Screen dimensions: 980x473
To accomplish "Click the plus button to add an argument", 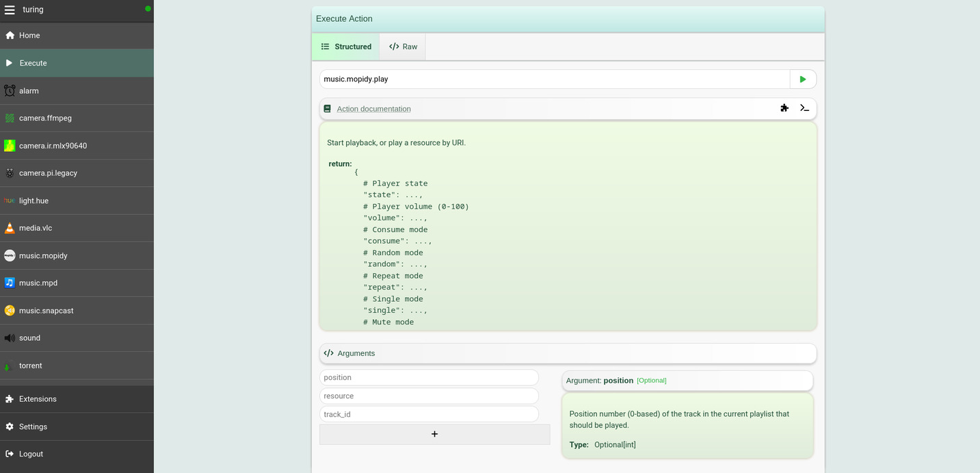I will [x=434, y=433].
